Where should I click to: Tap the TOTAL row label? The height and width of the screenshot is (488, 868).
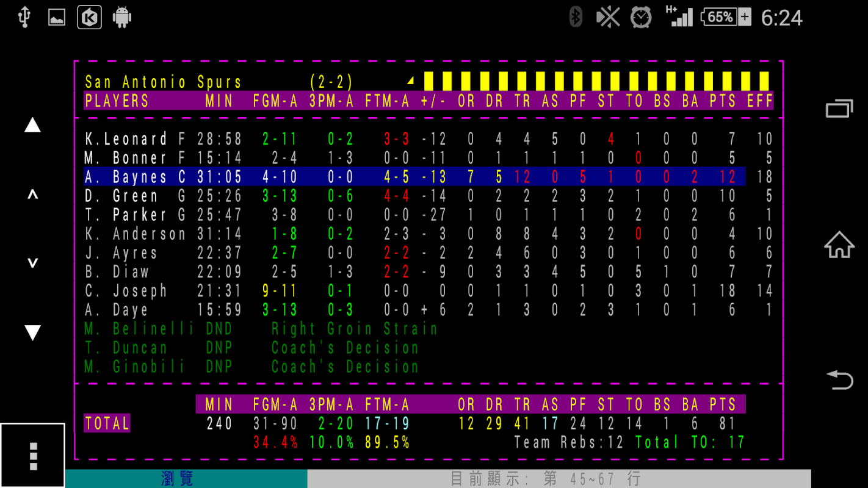(107, 423)
